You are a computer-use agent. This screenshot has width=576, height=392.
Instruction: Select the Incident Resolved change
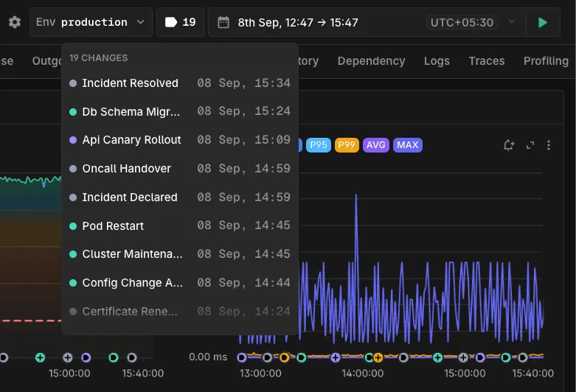coord(180,83)
